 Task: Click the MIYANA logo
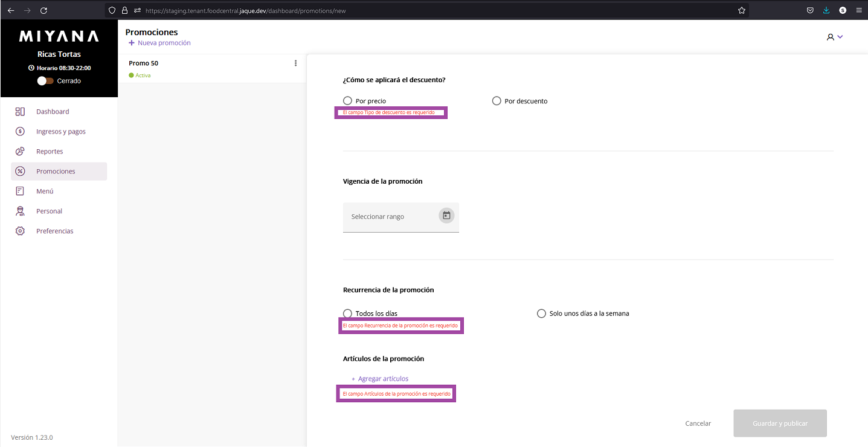pos(59,36)
